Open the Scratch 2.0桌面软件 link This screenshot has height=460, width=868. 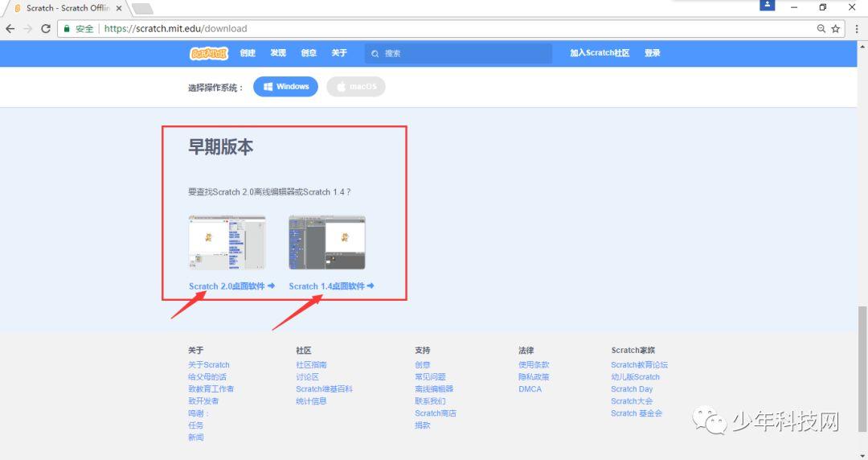click(231, 286)
